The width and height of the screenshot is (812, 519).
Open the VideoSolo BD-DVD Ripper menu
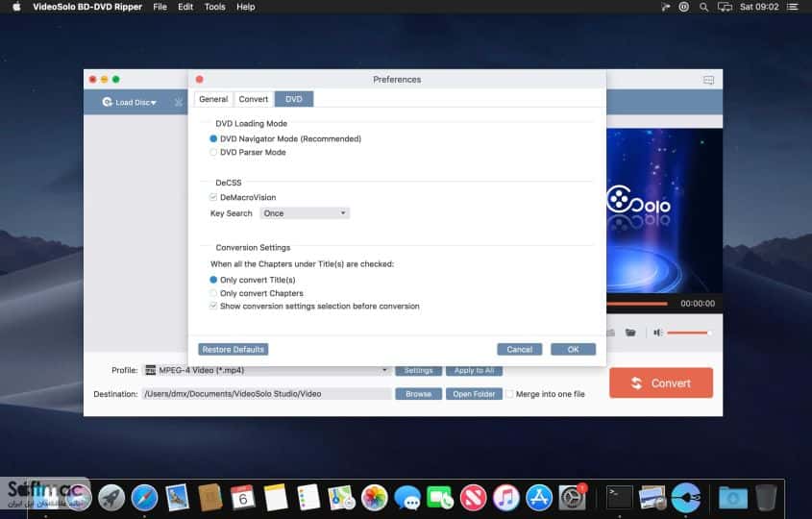[87, 7]
